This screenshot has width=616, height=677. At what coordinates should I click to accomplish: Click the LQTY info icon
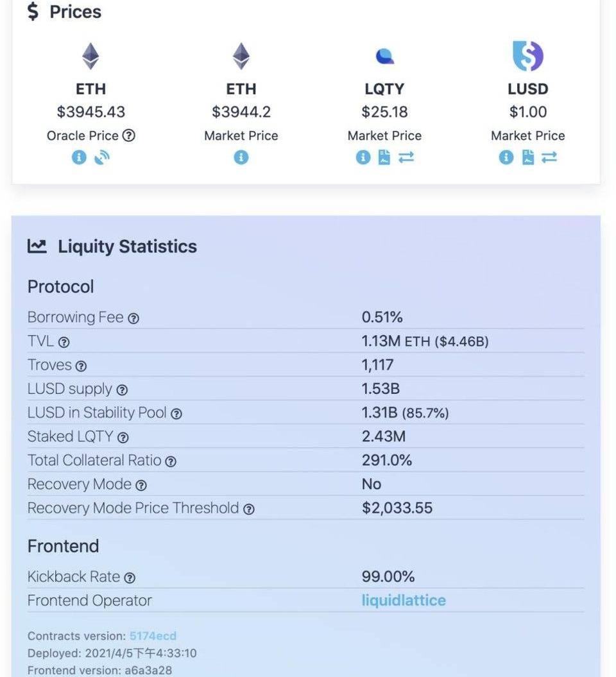click(x=363, y=157)
